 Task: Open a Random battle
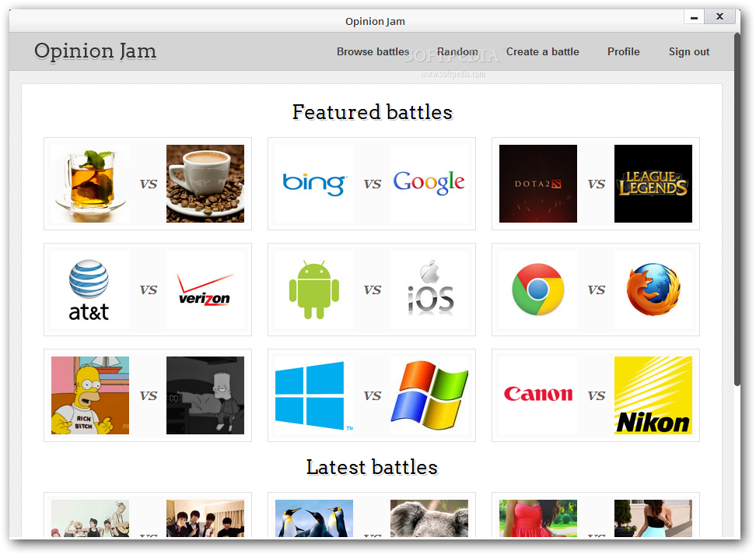(x=457, y=51)
